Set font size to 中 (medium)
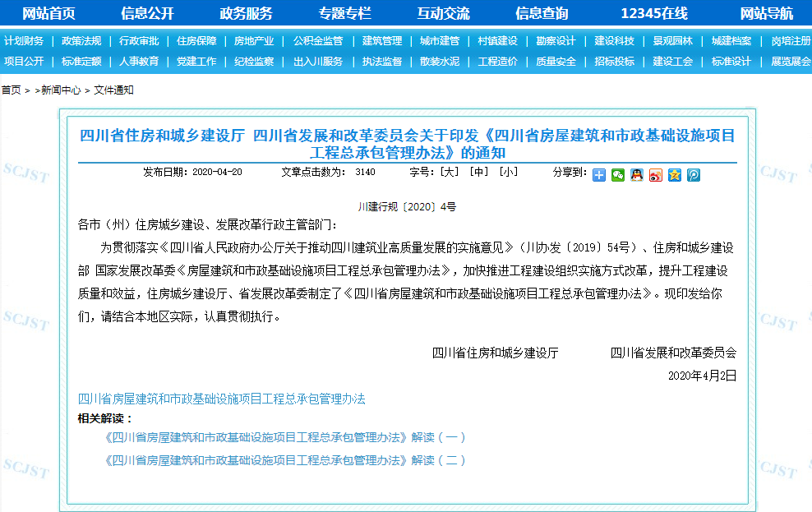The image size is (812, 512). tap(479, 173)
